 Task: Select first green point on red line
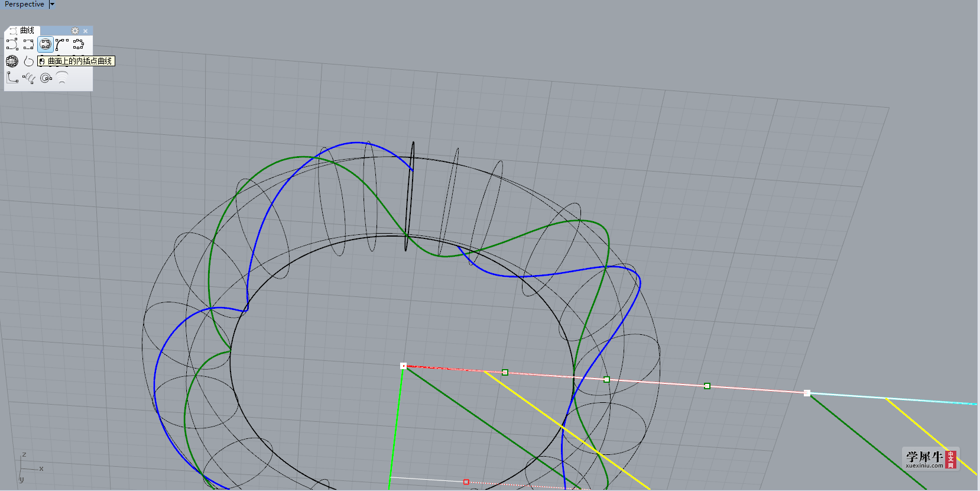click(x=505, y=372)
